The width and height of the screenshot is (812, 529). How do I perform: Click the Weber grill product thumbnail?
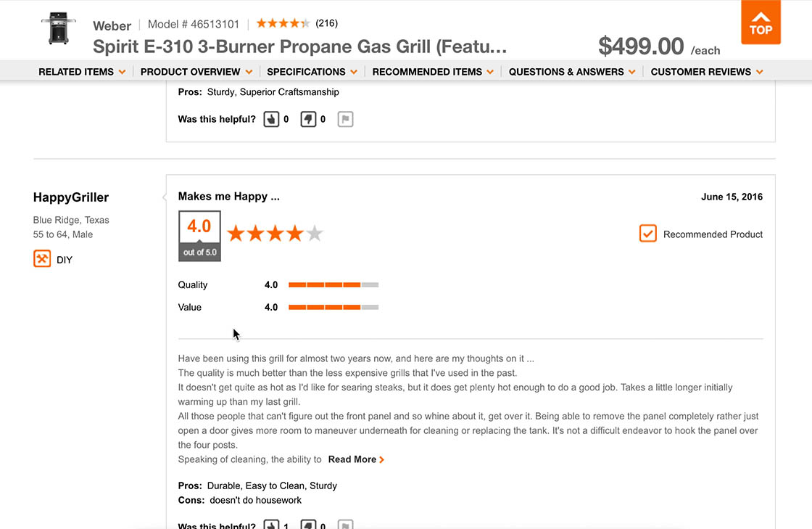pos(58,28)
